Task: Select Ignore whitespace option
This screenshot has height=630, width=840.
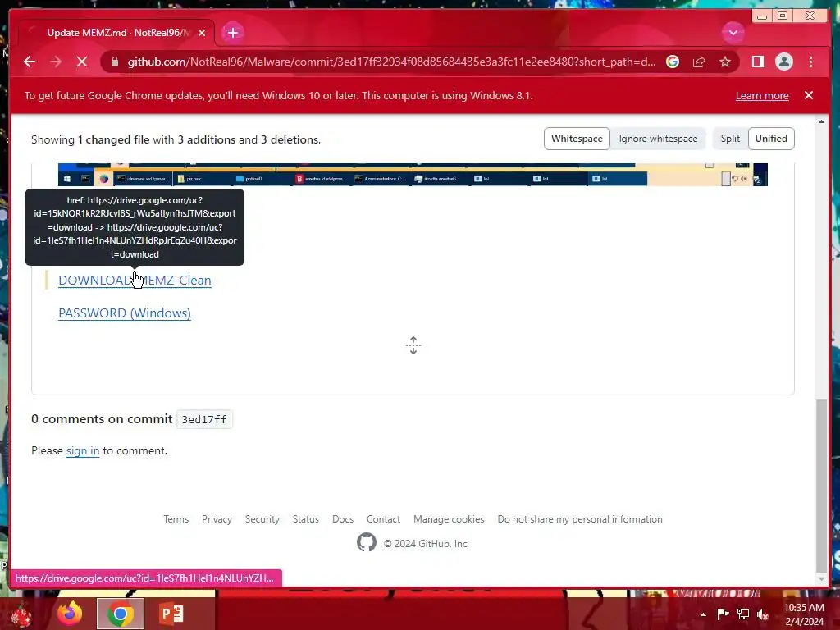Action: 659,139
